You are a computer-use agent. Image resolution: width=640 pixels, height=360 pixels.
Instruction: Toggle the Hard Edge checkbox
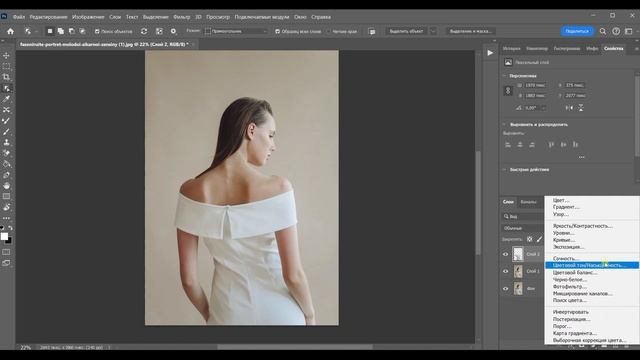click(x=329, y=31)
